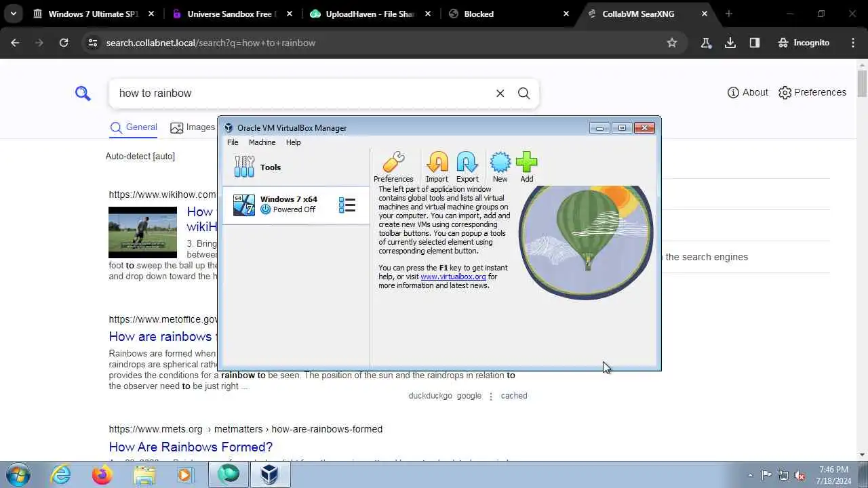868x488 pixels.
Task: Switch to VirtualBox taskbar button
Action: pyautogui.click(x=270, y=474)
